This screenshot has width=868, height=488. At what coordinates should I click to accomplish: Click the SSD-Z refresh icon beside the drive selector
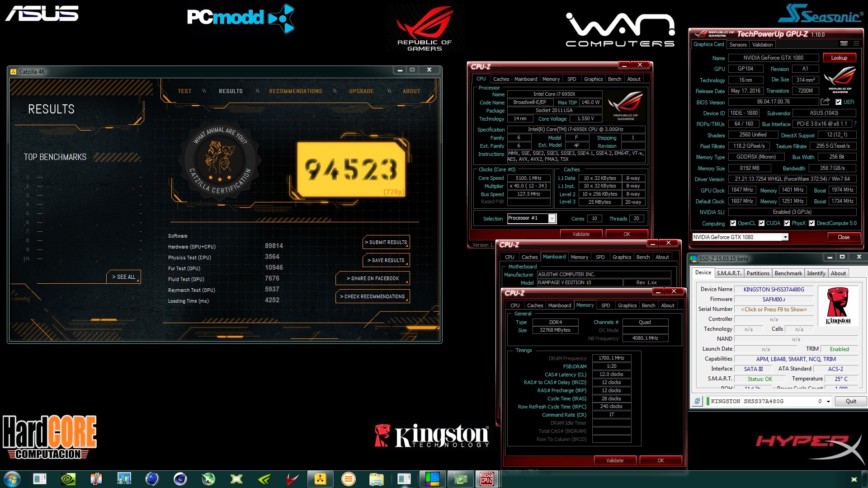(x=697, y=401)
